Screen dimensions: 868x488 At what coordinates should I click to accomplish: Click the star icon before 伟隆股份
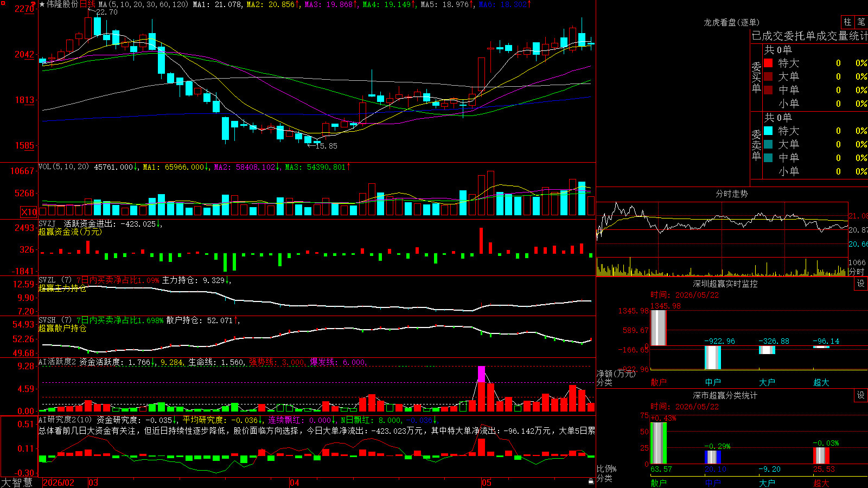point(42,4)
